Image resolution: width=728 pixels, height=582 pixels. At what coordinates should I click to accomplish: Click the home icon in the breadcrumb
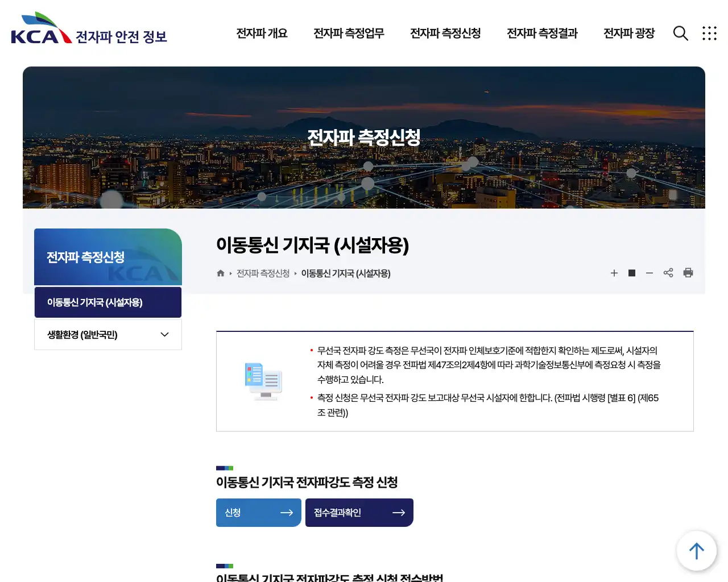click(x=220, y=273)
